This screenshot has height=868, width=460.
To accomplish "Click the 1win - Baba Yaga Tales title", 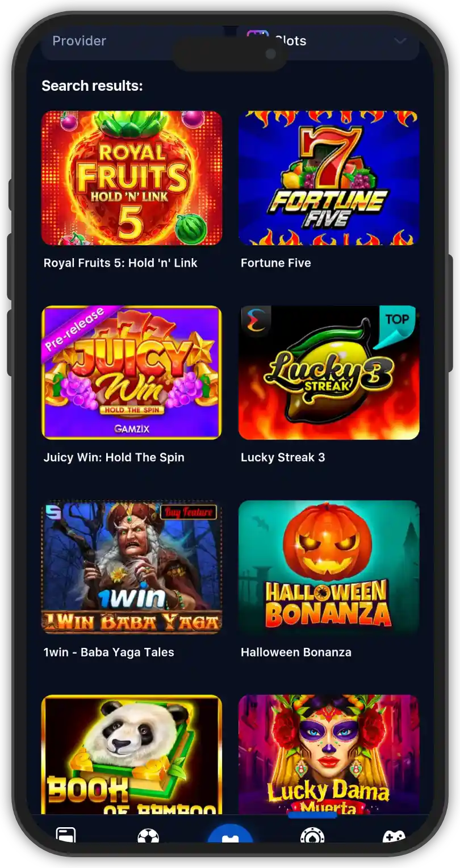I will pos(109,652).
